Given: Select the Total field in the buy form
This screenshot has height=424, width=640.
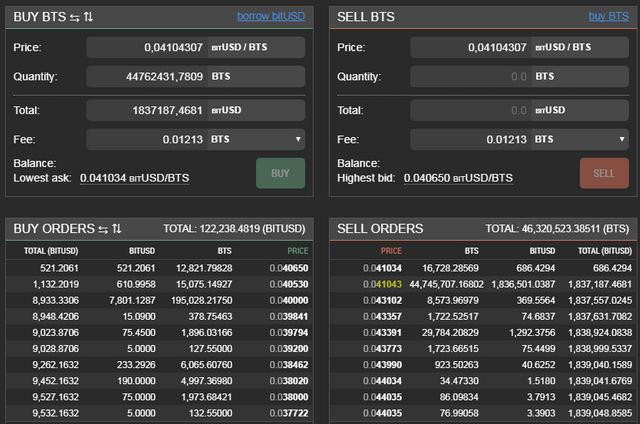Looking at the screenshot, I should (x=146, y=110).
